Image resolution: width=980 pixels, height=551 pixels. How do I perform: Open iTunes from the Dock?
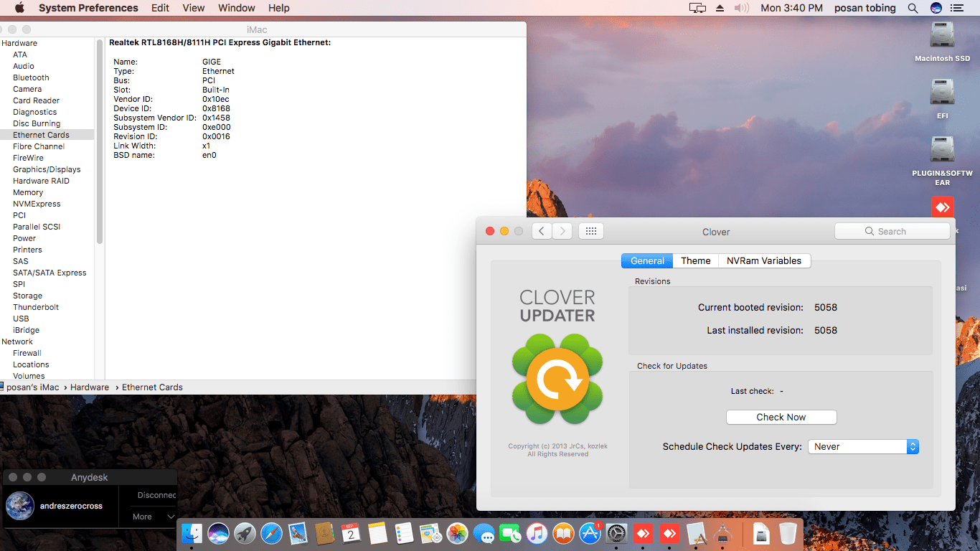click(x=537, y=533)
